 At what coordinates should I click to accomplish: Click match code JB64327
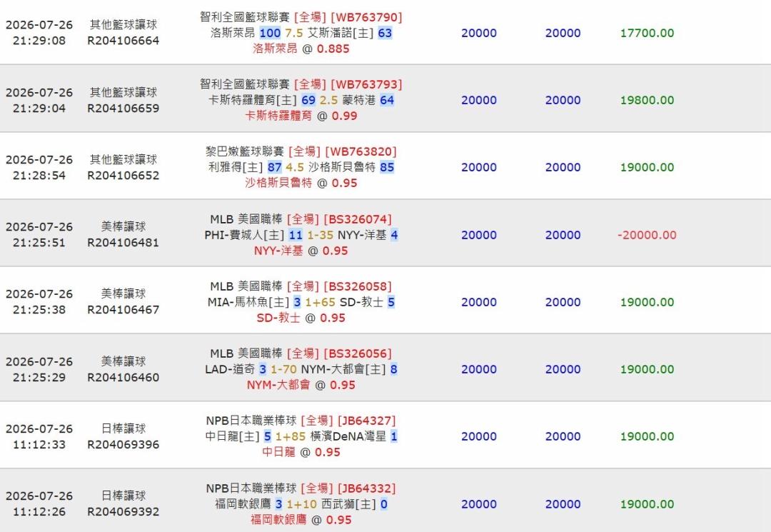pos(367,421)
